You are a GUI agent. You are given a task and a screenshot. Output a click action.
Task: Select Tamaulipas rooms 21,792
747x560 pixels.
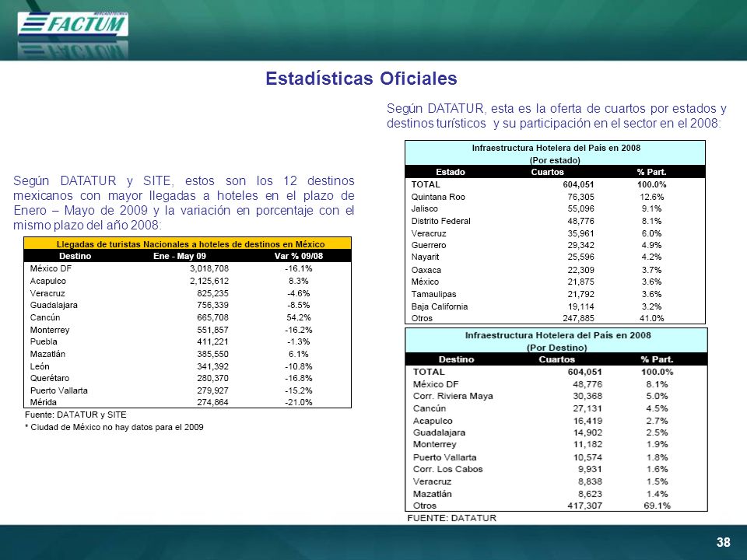coord(580,294)
